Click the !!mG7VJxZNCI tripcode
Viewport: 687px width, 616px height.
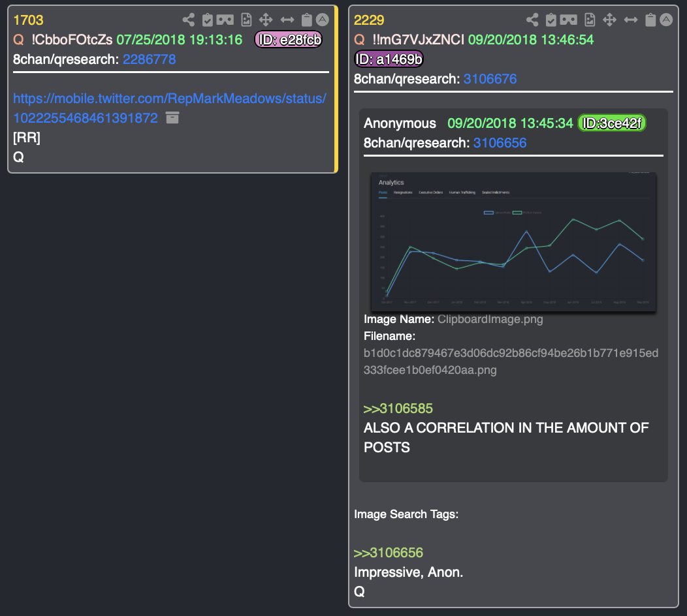point(419,40)
